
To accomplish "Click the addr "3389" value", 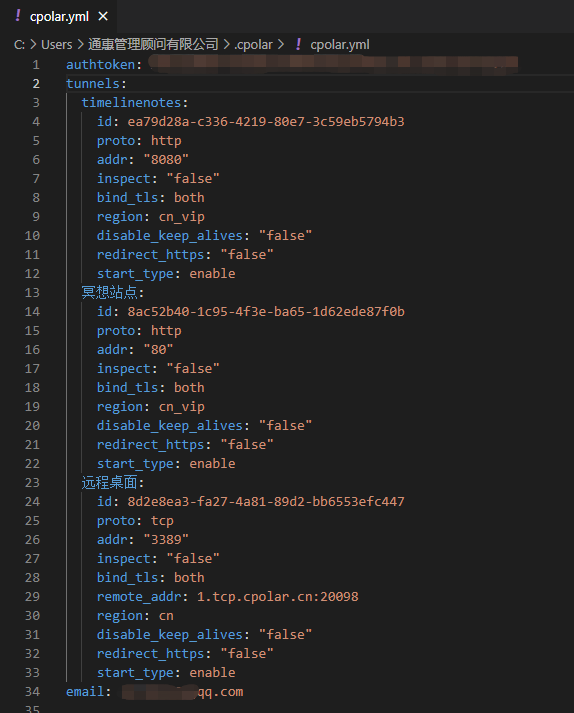I will pyautogui.click(x=166, y=540).
